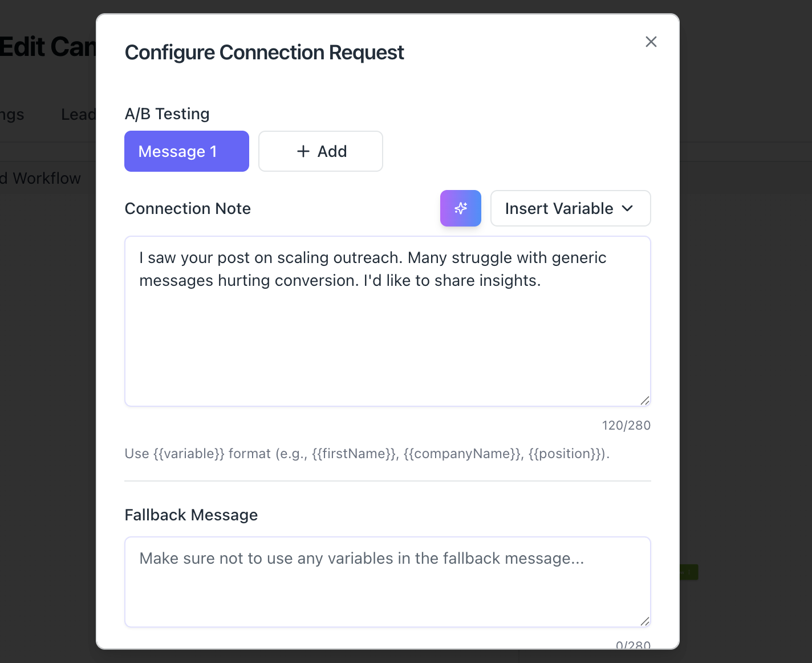Click the Insert Variable chevron arrow
The height and width of the screenshot is (663, 812).
coord(628,208)
